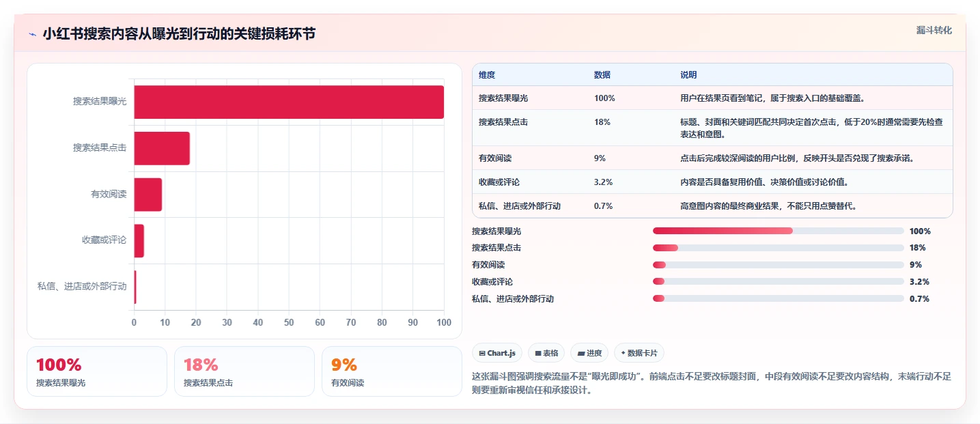This screenshot has width=980, height=424.
Task: Click the description starting 内容是否具备复用价值
Action: coord(766,182)
